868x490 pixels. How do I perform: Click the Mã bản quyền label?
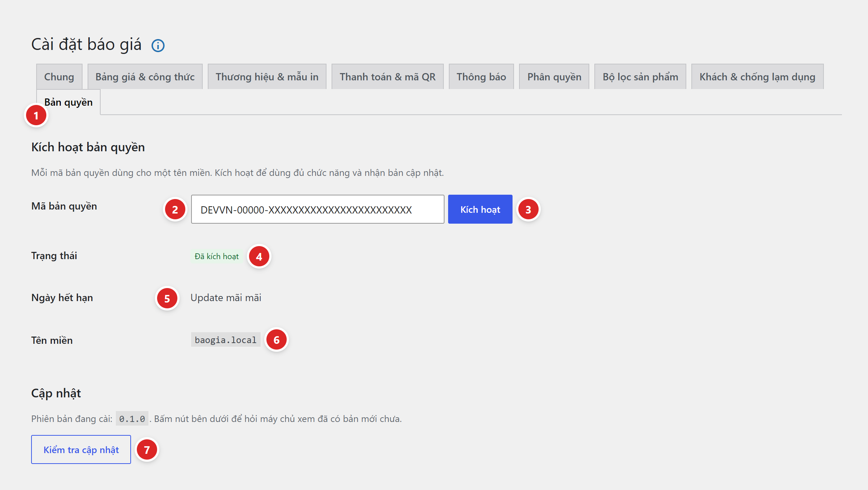pyautogui.click(x=64, y=206)
